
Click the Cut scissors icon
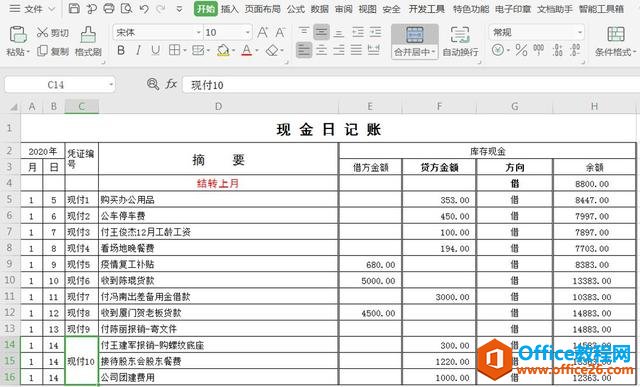tap(42, 32)
